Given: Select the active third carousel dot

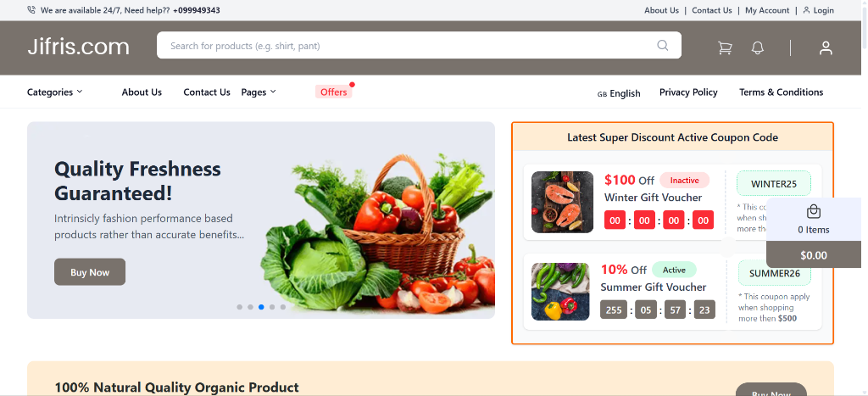Looking at the screenshot, I should coord(261,307).
